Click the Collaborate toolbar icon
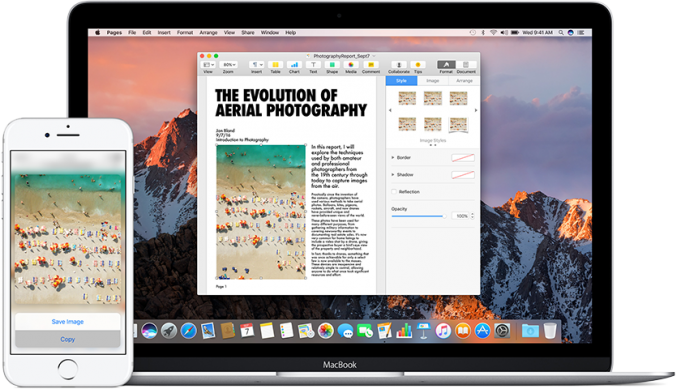The image size is (681, 389). click(x=399, y=65)
